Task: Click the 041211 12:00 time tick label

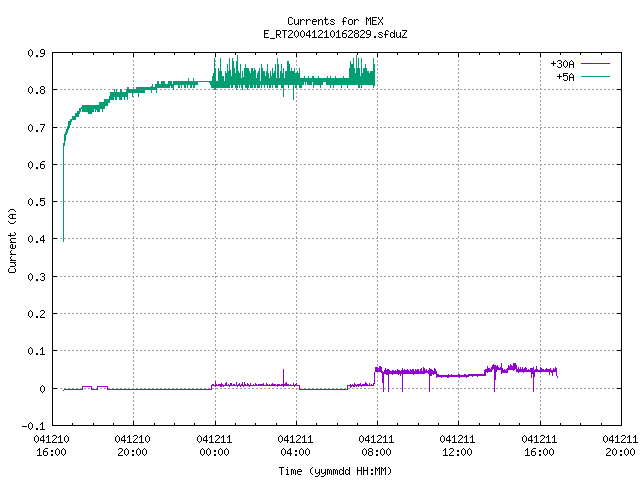Action: [x=458, y=446]
